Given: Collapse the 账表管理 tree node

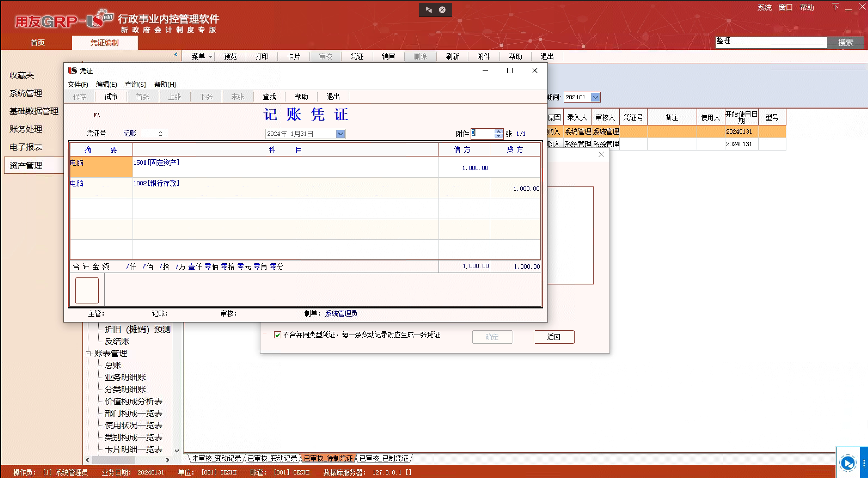Looking at the screenshot, I should pos(88,353).
